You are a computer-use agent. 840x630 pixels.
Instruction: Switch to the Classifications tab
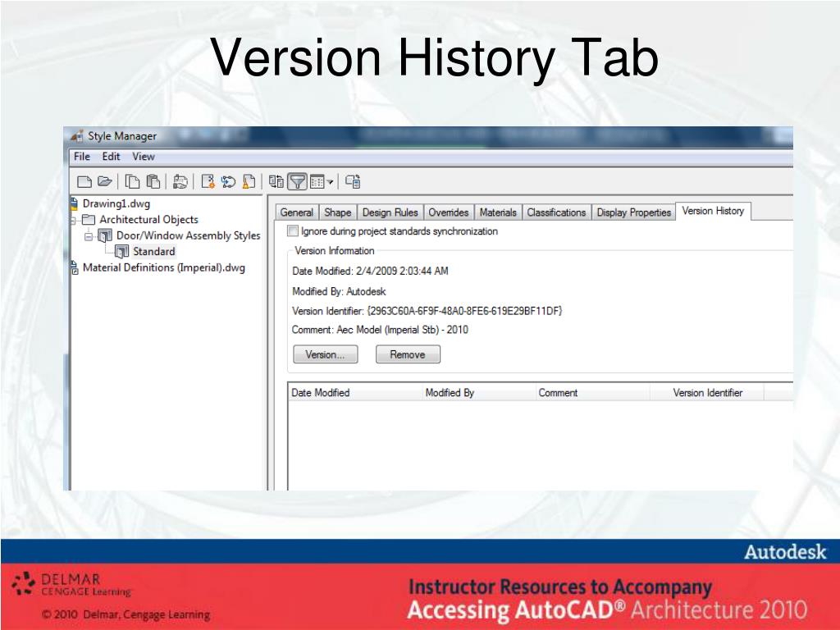coord(556,212)
